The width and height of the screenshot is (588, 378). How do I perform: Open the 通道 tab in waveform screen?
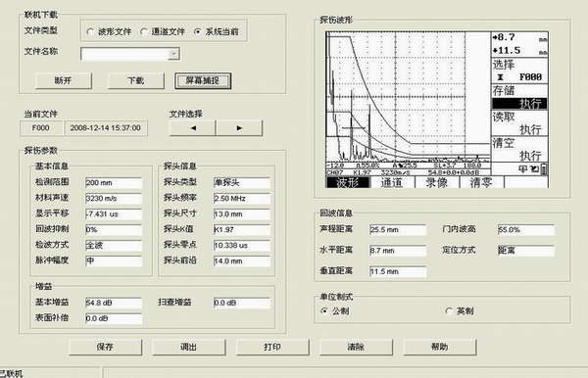[392, 182]
